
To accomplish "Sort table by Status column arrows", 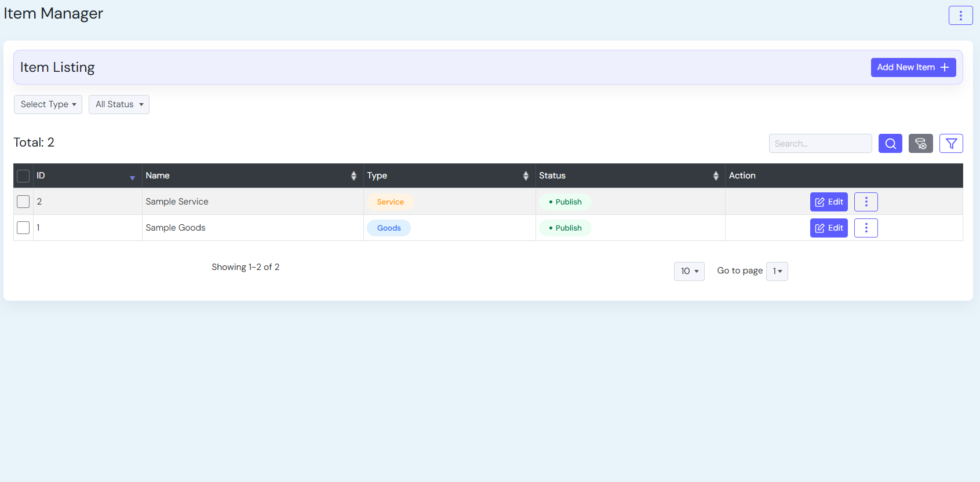I will [x=716, y=176].
